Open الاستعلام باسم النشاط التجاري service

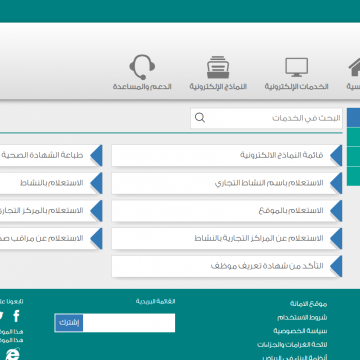pyautogui.click(x=227, y=183)
